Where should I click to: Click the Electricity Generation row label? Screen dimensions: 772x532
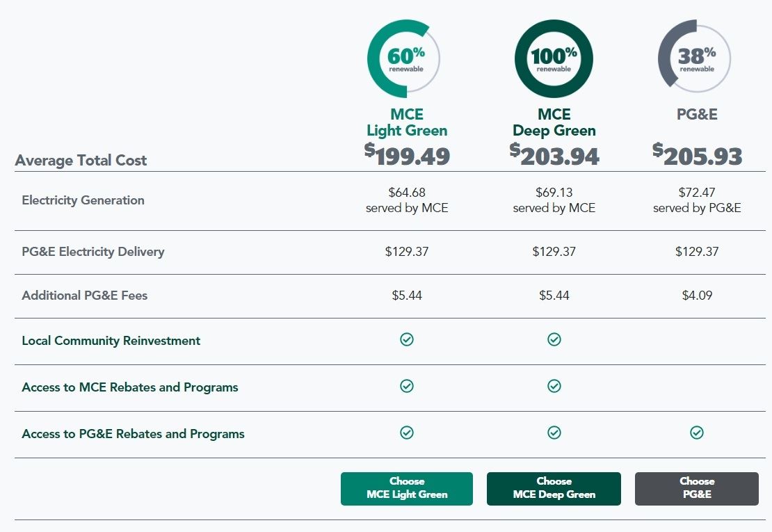click(x=83, y=200)
